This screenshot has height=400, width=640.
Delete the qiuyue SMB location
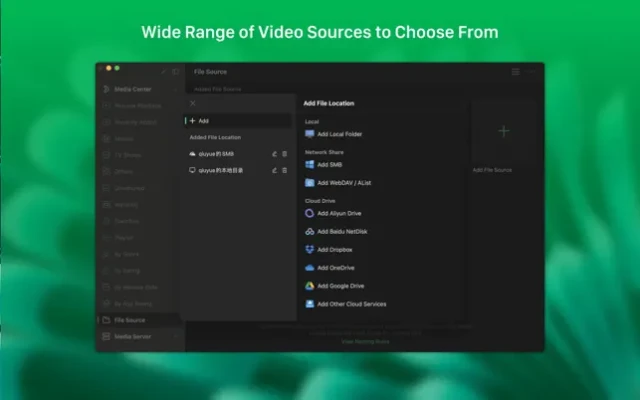[x=284, y=154]
